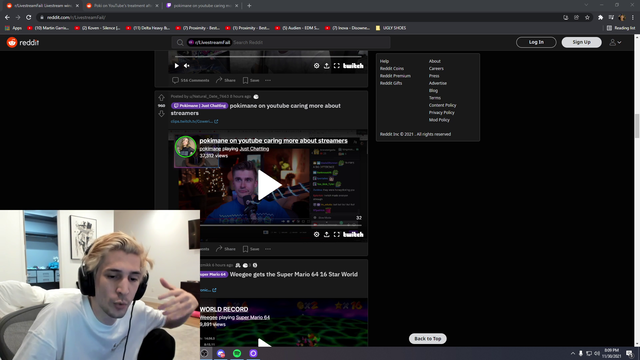The image size is (640, 360).
Task: Click Twitch logo on top clip player
Action: (x=353, y=65)
